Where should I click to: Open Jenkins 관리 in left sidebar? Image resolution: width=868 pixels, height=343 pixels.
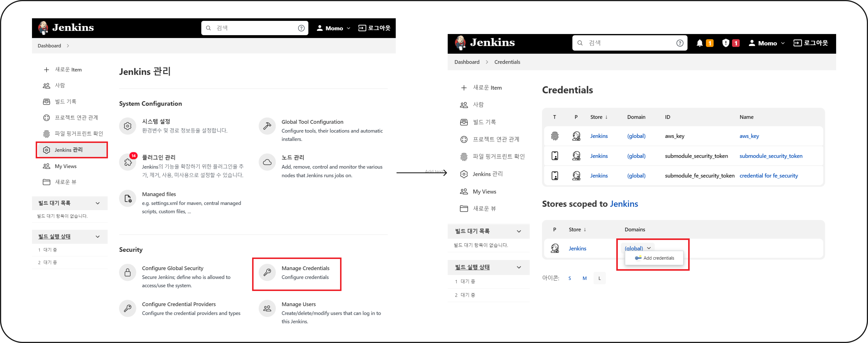click(x=69, y=150)
